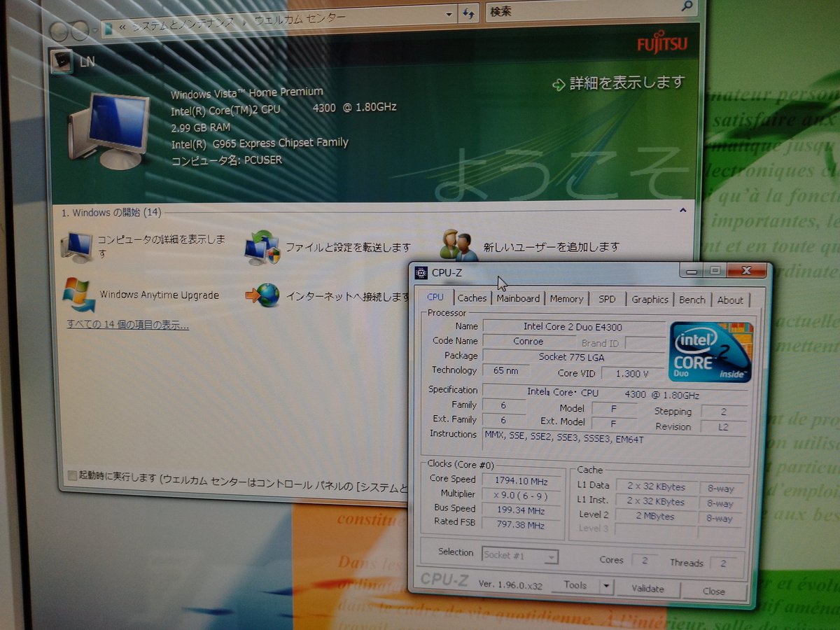Click the address bar refresh button

coord(469,13)
